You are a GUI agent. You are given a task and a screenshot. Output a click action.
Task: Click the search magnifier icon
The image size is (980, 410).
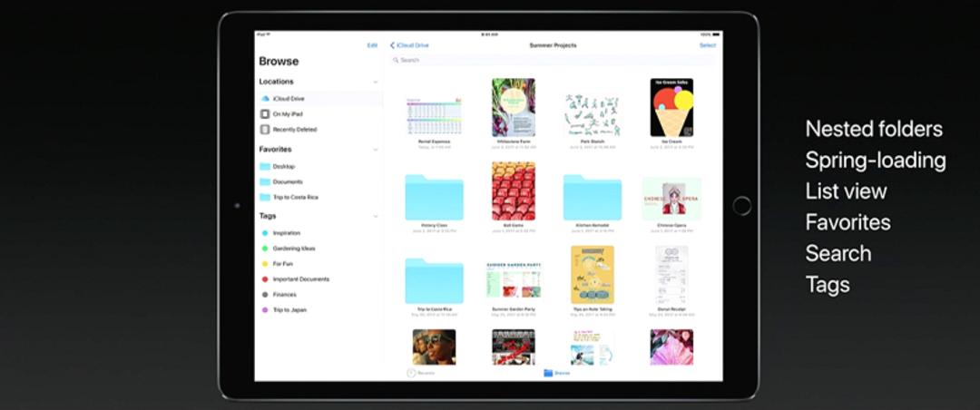click(x=396, y=60)
